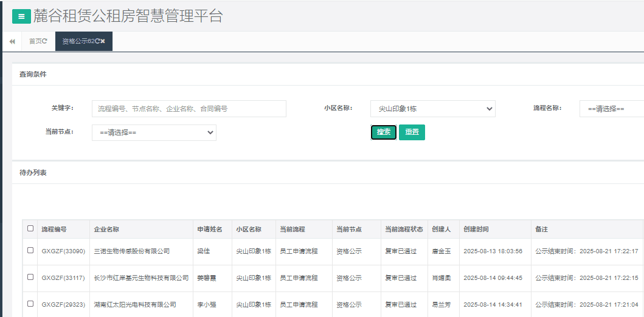Focus the 关键字 keyword input field
Image resolution: width=644 pixels, height=317 pixels.
click(189, 109)
